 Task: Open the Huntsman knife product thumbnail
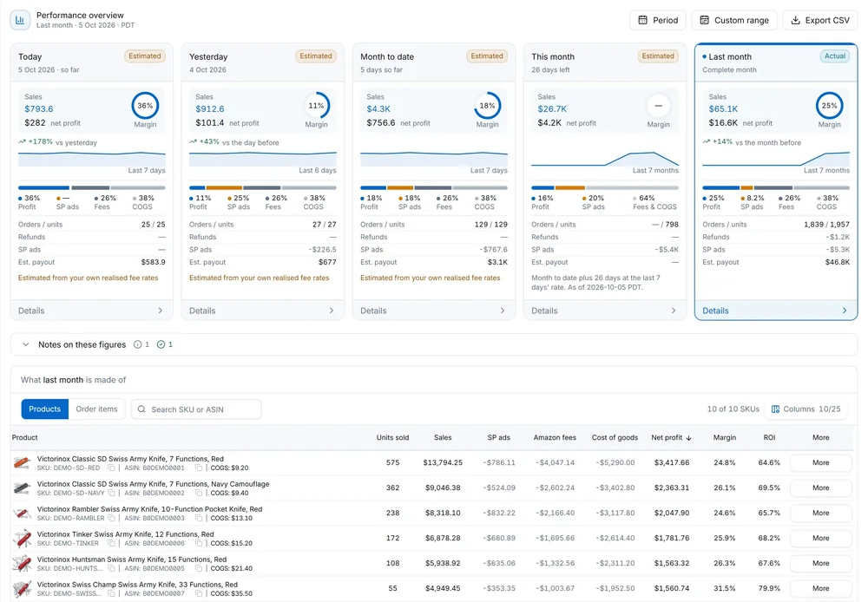[22, 563]
